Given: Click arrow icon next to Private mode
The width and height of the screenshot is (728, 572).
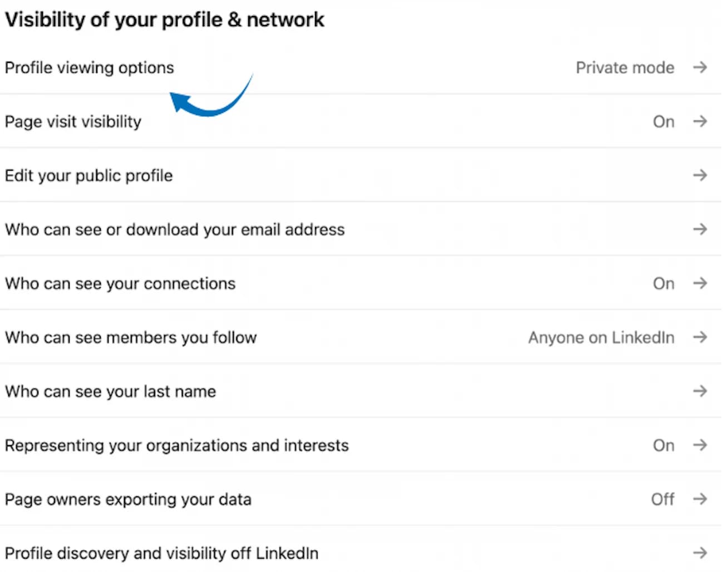Looking at the screenshot, I should [700, 67].
